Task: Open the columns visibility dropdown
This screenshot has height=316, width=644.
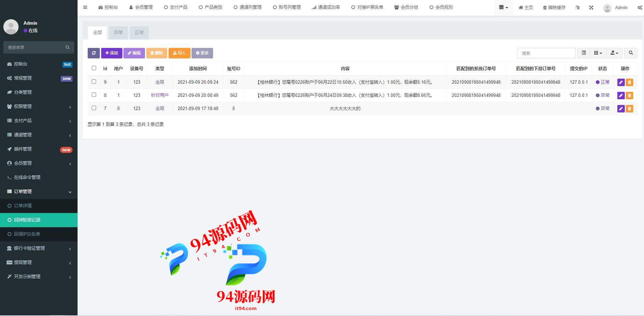Action: pyautogui.click(x=598, y=53)
